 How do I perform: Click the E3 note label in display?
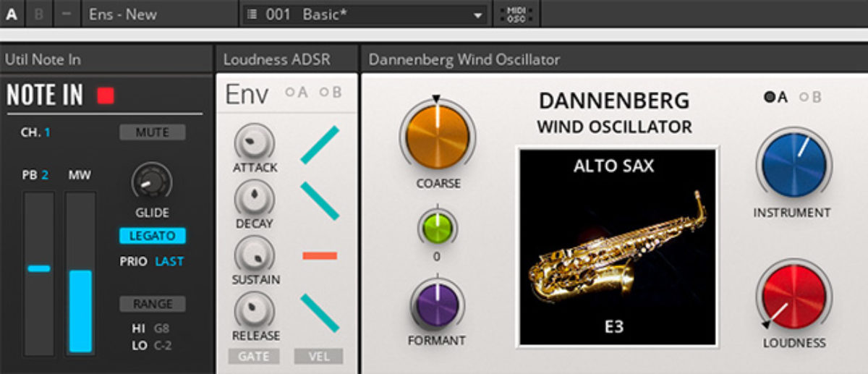pos(616,326)
